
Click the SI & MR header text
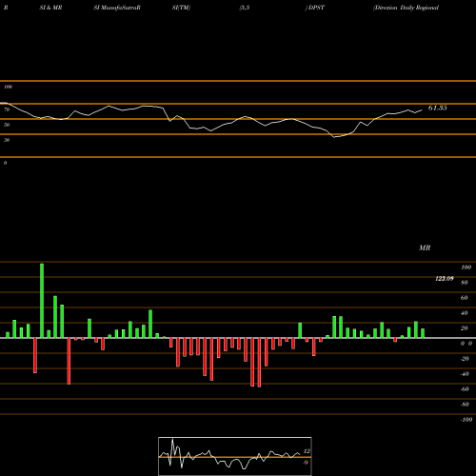50,8
